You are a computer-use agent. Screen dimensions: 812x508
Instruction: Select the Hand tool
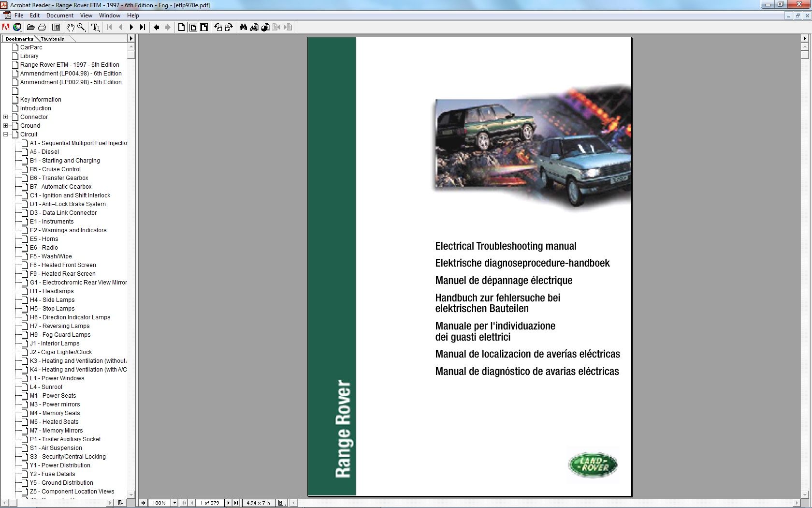(x=70, y=27)
